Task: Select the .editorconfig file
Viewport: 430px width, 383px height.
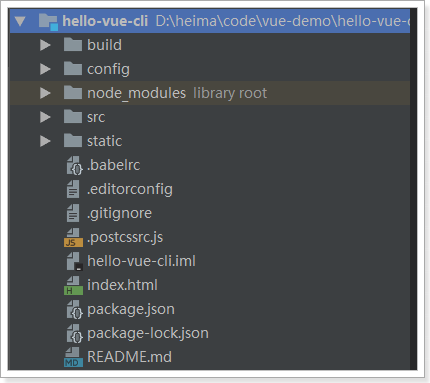Action: [130, 189]
